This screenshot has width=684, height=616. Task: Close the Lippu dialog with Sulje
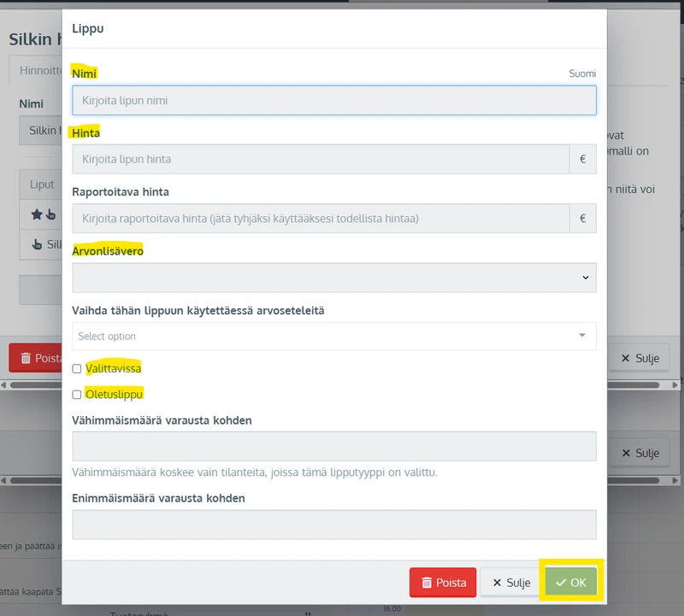[510, 583]
